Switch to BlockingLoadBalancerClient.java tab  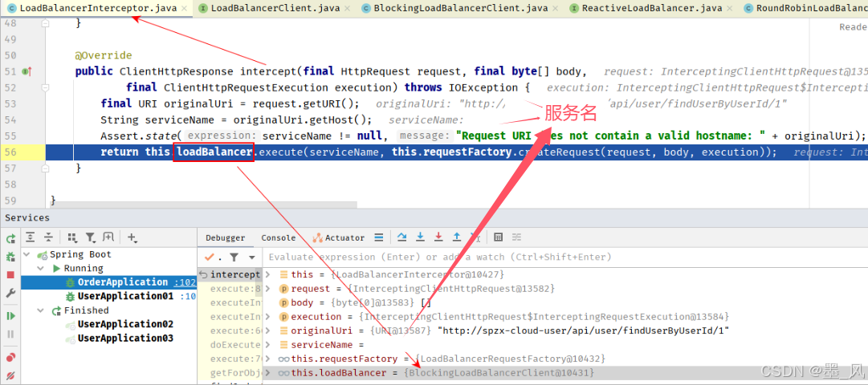click(x=461, y=8)
